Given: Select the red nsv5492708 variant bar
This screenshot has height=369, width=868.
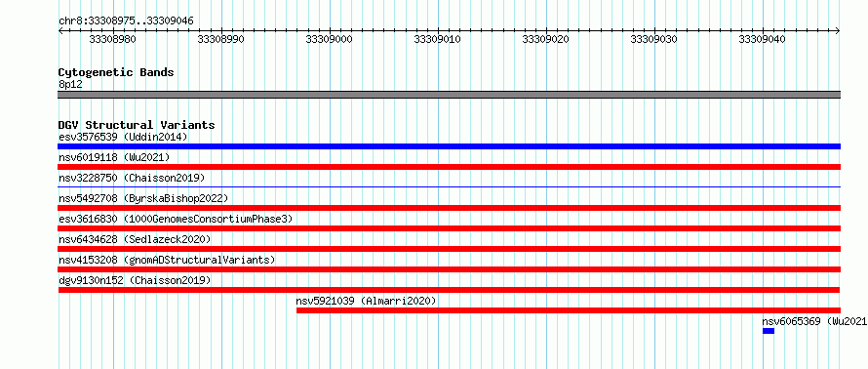Looking at the screenshot, I should (449, 208).
